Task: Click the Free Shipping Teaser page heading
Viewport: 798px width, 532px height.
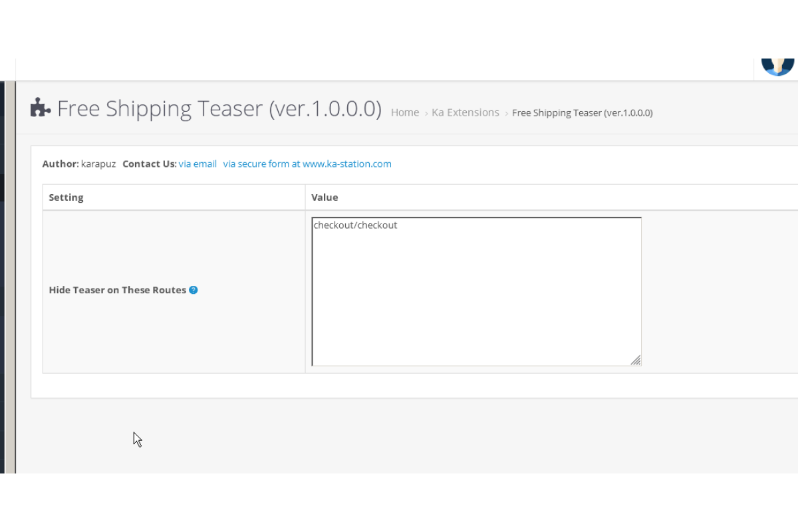Action: click(x=219, y=108)
